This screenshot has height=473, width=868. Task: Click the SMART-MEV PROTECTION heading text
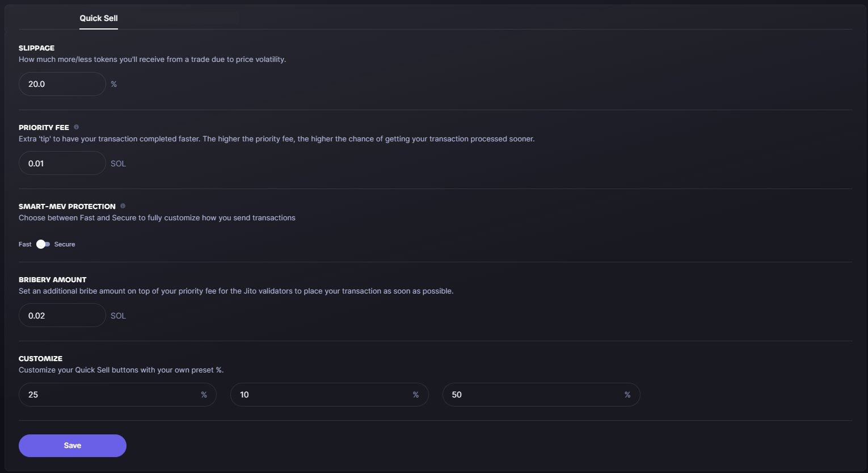[x=67, y=206]
